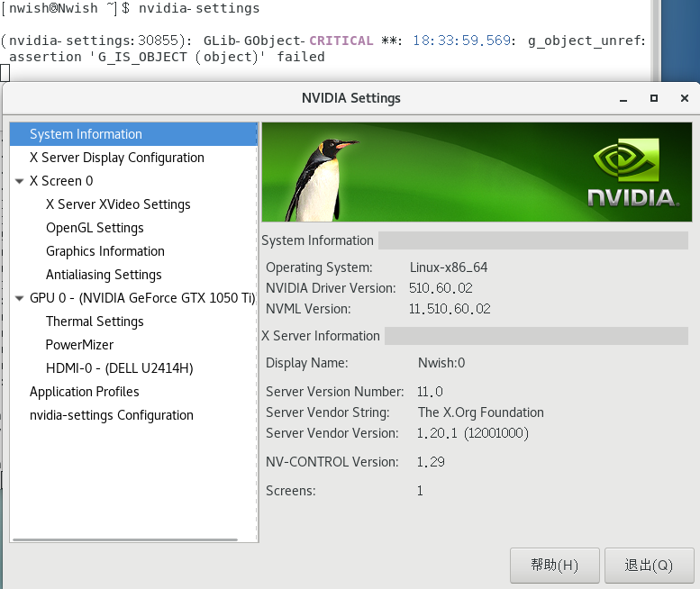Close the NVIDIA Settings window
This screenshot has width=700, height=589.
point(685,98)
